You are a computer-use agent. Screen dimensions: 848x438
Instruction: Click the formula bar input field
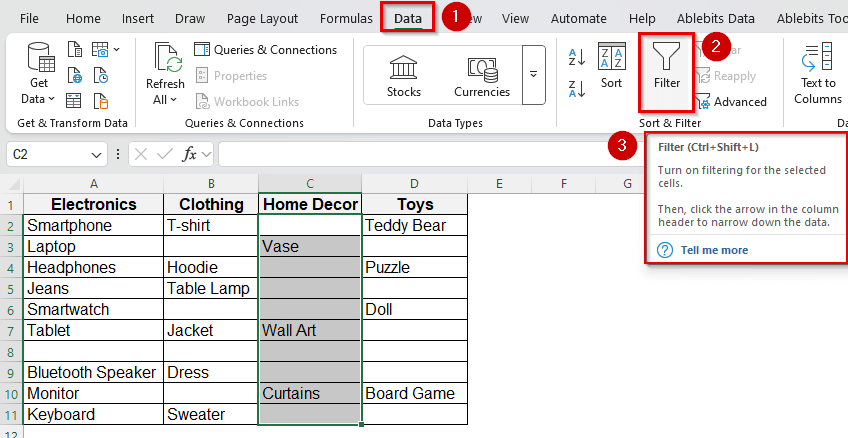pos(420,154)
